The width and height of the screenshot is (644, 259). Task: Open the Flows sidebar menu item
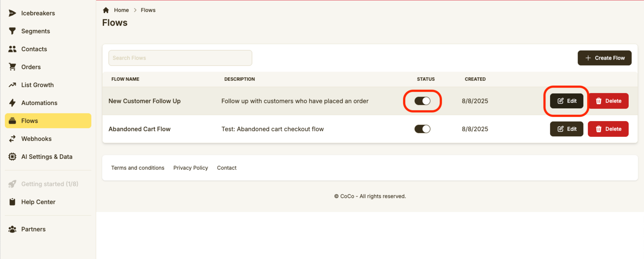(x=48, y=121)
